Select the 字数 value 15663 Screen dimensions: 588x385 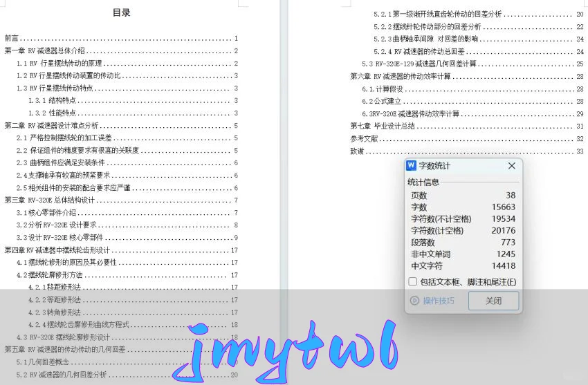[503, 207]
